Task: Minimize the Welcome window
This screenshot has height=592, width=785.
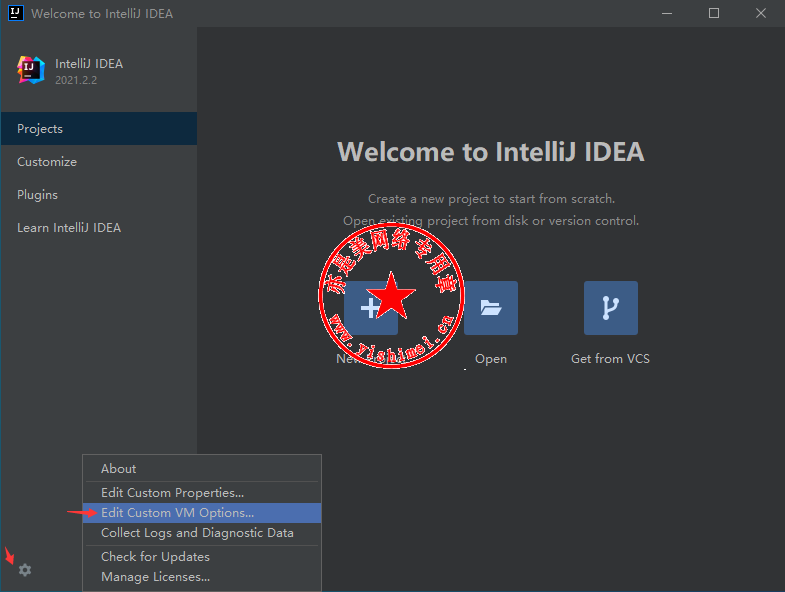Action: (x=667, y=14)
